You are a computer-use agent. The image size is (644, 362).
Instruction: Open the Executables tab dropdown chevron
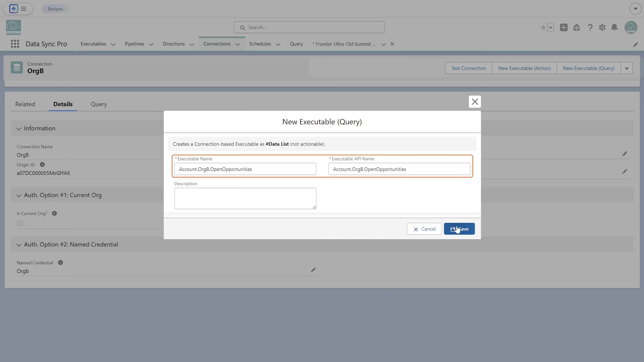point(113,44)
